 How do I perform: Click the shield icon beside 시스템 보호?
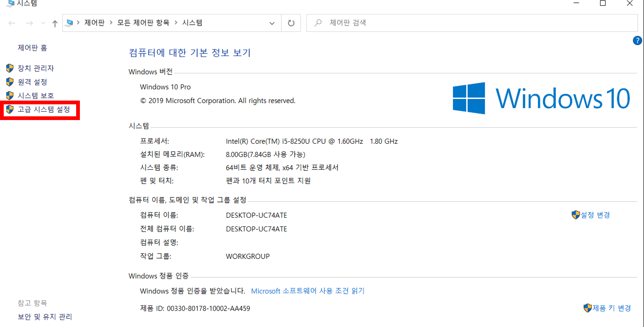coord(10,96)
